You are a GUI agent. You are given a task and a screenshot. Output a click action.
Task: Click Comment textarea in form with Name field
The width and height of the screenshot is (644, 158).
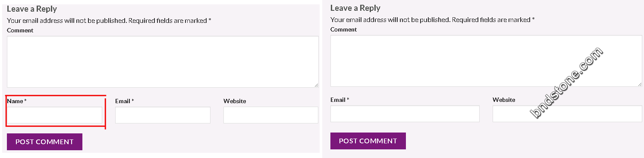tap(163, 62)
